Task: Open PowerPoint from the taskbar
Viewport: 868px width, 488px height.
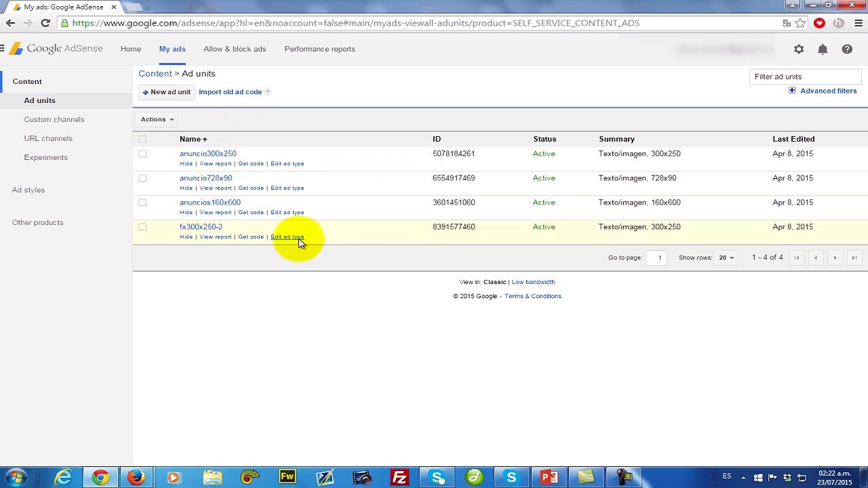Action: [x=548, y=478]
